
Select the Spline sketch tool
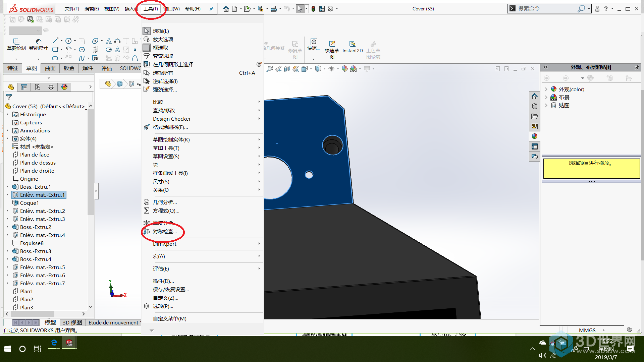pos(82,58)
